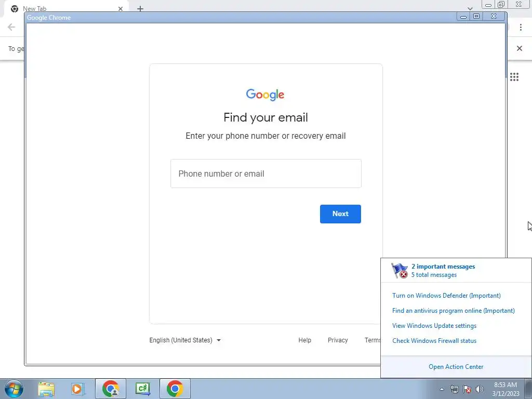Open a new tab with plus button

click(x=140, y=9)
